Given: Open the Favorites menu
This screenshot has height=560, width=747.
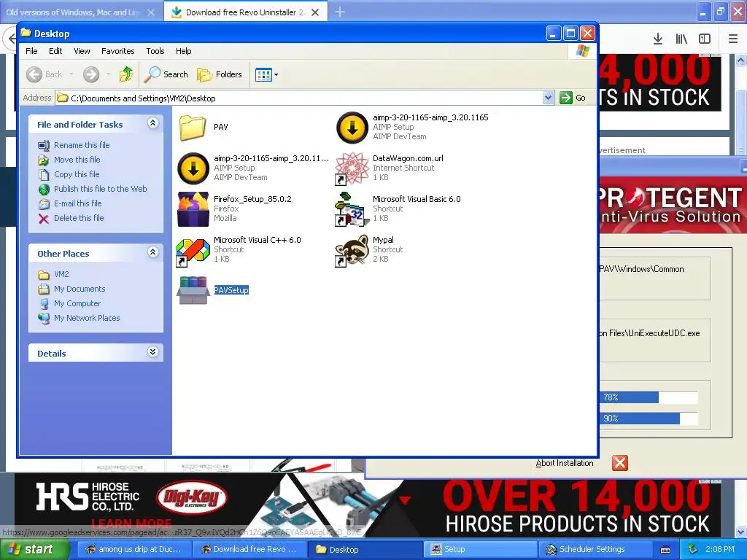Looking at the screenshot, I should (x=117, y=51).
